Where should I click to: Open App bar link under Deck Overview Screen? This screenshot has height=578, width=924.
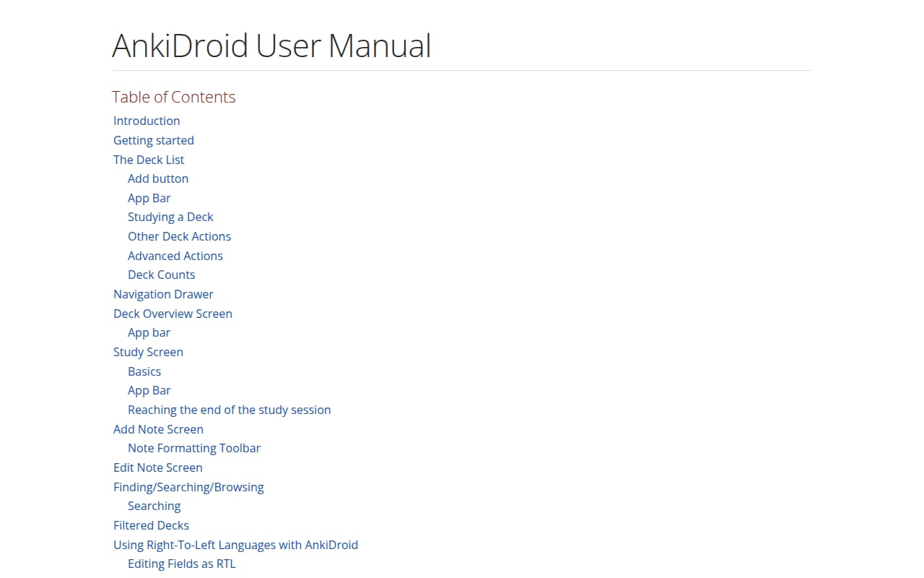[x=149, y=332]
